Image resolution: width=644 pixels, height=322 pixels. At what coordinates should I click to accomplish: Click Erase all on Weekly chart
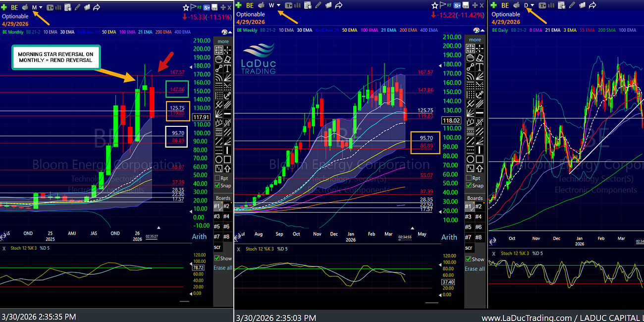tap(475, 268)
